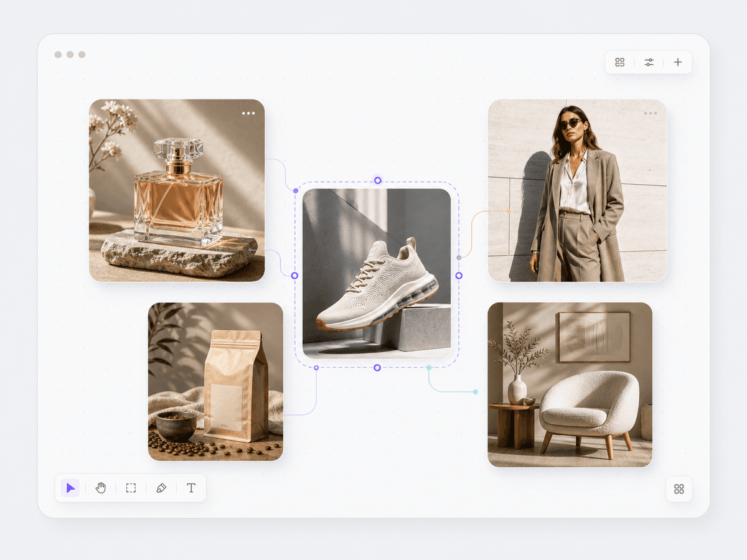Image resolution: width=747 pixels, height=560 pixels.
Task: Select the perfume bottle image card
Action: [x=177, y=190]
